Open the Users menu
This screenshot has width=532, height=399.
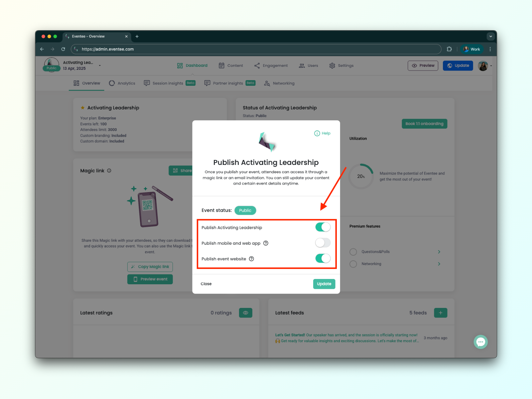pyautogui.click(x=309, y=66)
